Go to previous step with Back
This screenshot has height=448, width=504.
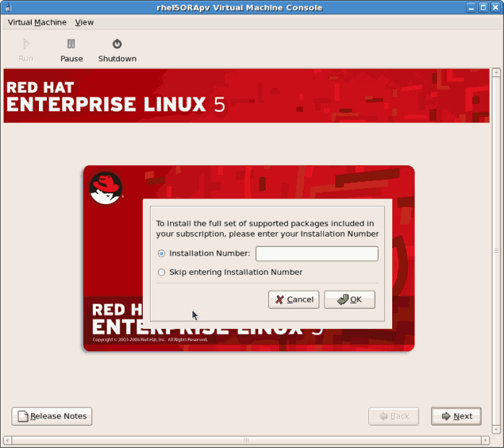pyautogui.click(x=393, y=416)
